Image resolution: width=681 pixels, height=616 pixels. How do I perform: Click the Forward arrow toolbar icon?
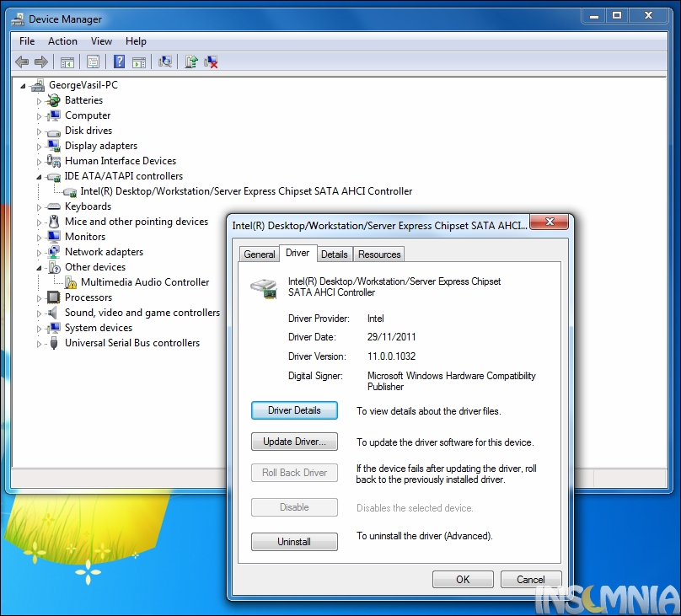point(40,62)
